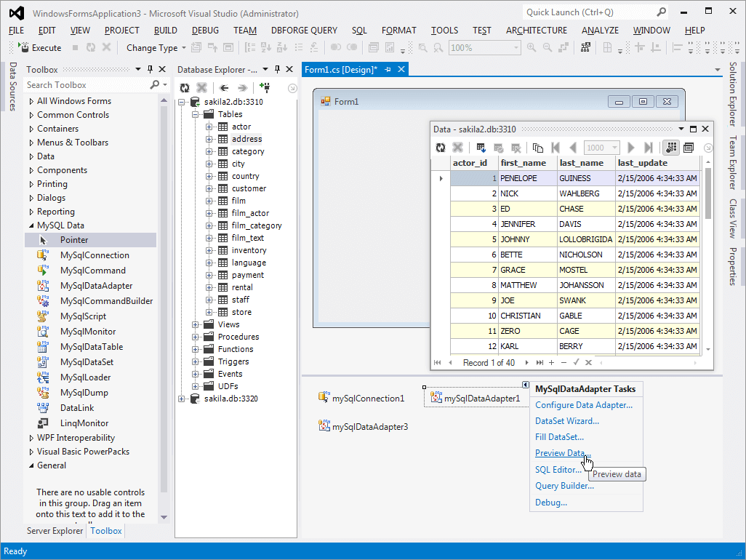Image resolution: width=746 pixels, height=560 pixels.
Task: Expand the sakila.db:3320 connection node
Action: tap(181, 399)
